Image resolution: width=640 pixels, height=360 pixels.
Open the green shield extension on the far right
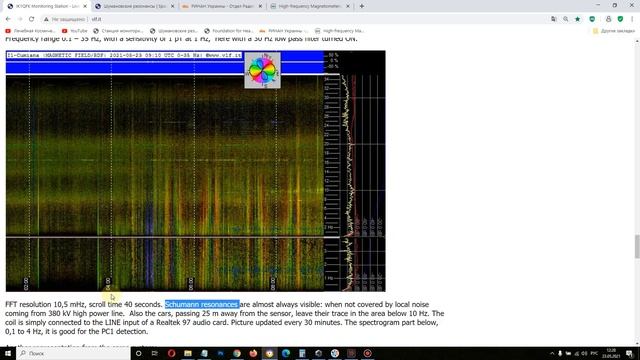pos(620,19)
